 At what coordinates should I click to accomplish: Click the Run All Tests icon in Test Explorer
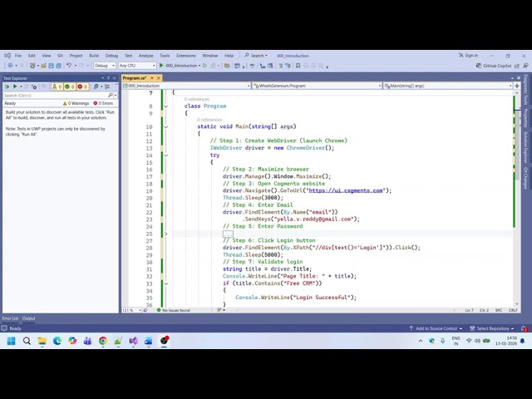click(7, 86)
